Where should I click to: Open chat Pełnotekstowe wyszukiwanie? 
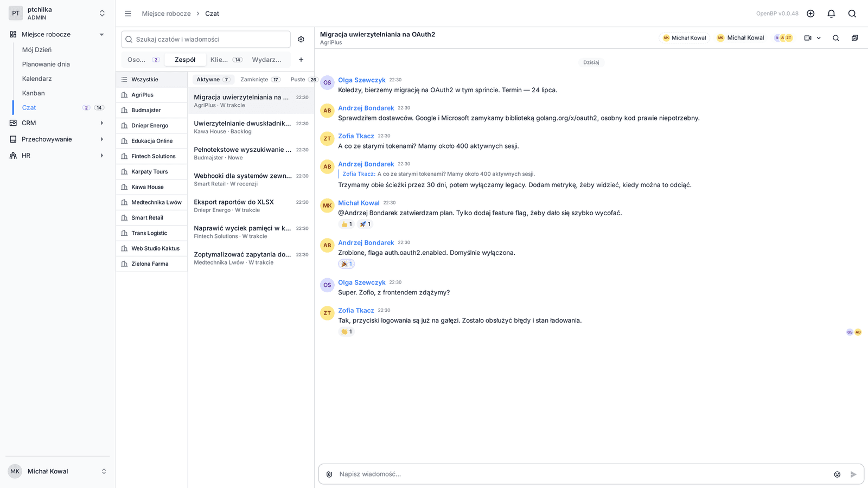[251, 153]
